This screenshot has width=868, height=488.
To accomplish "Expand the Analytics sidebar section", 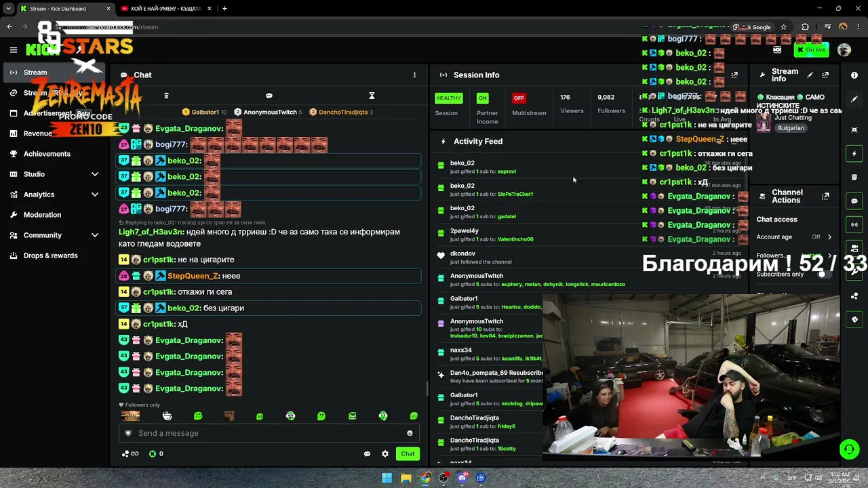I will point(56,195).
